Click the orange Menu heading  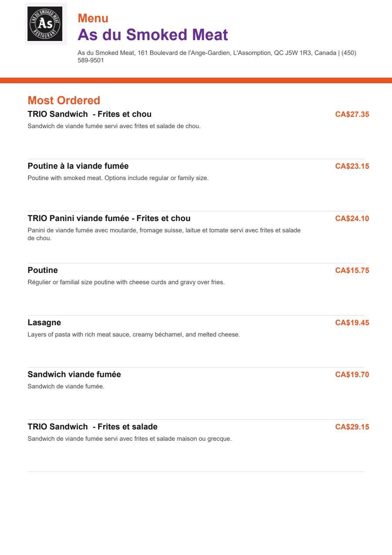click(x=93, y=18)
